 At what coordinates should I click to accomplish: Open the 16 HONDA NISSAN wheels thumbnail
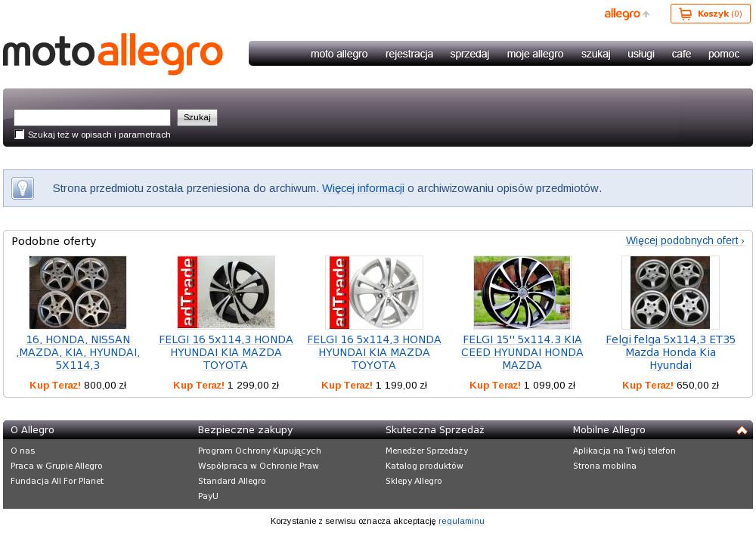coord(78,293)
